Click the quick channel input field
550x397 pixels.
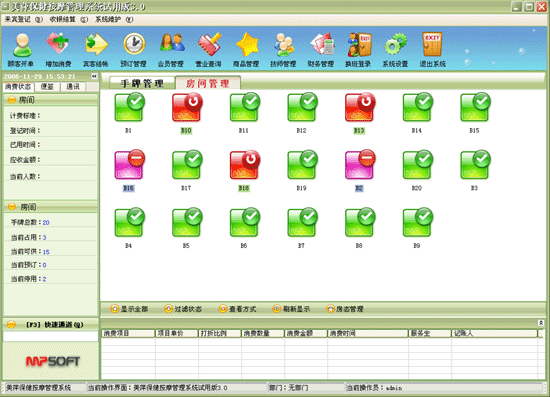[x=51, y=336]
